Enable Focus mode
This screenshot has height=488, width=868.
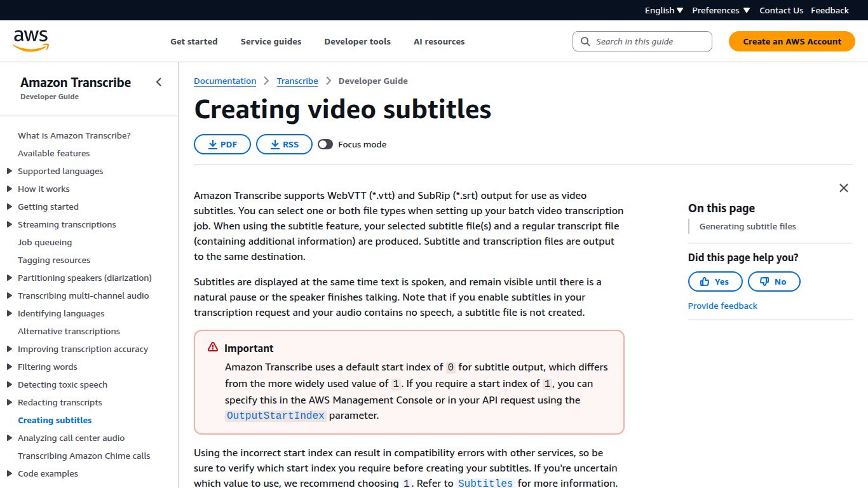(325, 144)
